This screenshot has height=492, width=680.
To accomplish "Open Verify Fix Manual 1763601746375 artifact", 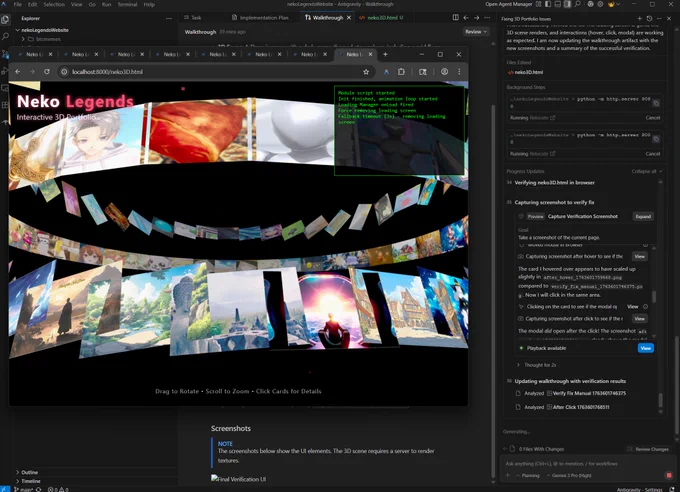I will point(586,393).
